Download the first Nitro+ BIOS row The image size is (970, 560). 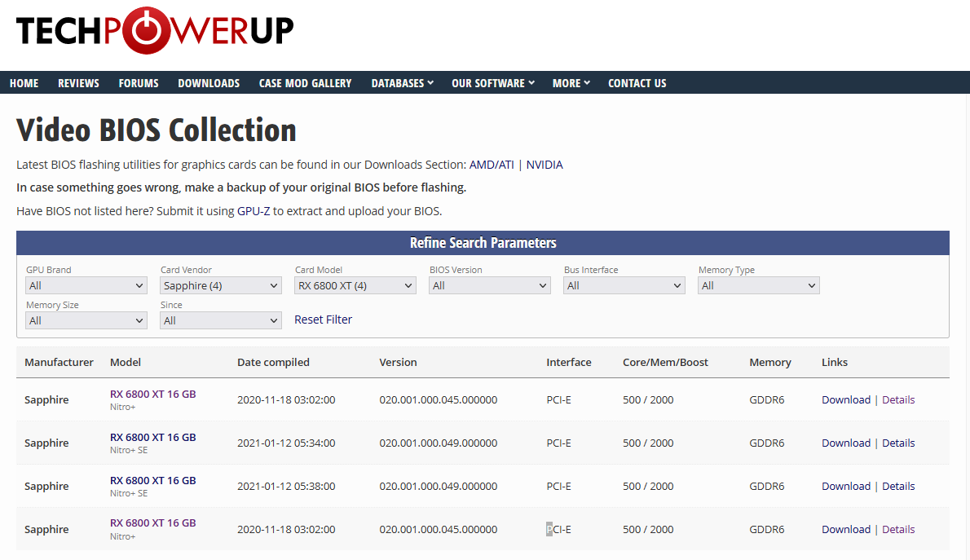click(x=845, y=399)
